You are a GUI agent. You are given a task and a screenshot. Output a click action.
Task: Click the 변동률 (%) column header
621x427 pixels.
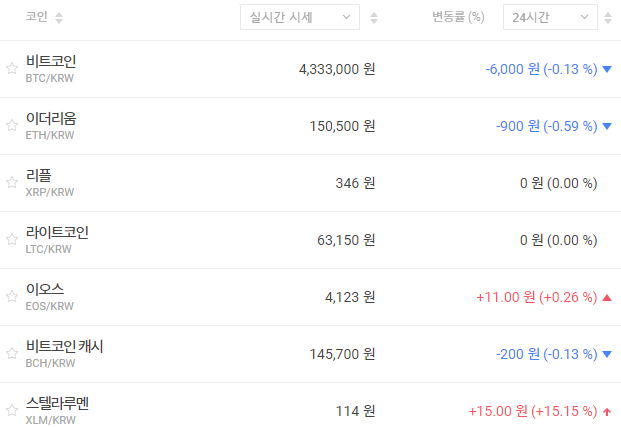point(458,18)
